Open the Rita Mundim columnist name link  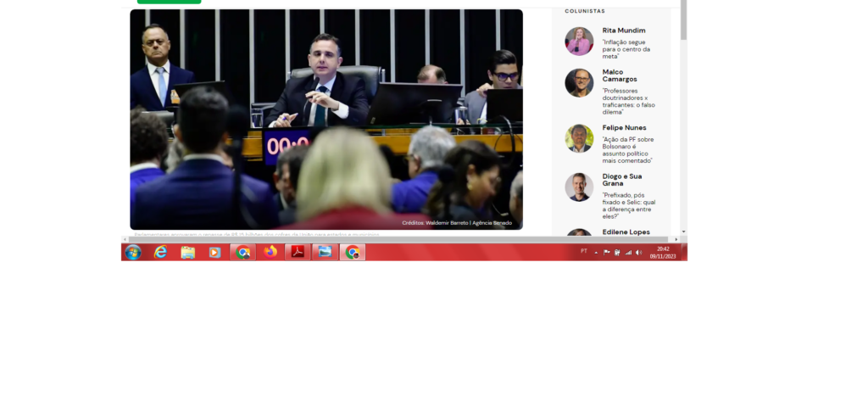pos(624,31)
